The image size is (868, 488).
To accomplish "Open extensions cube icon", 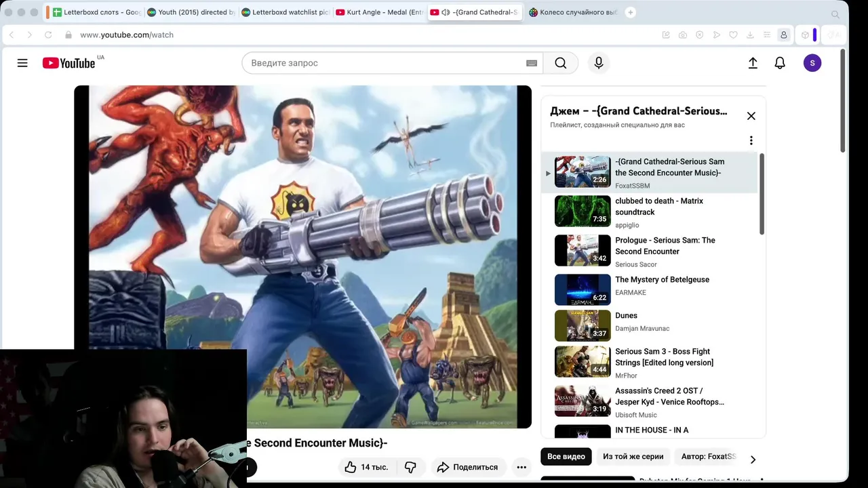I will coord(805,35).
